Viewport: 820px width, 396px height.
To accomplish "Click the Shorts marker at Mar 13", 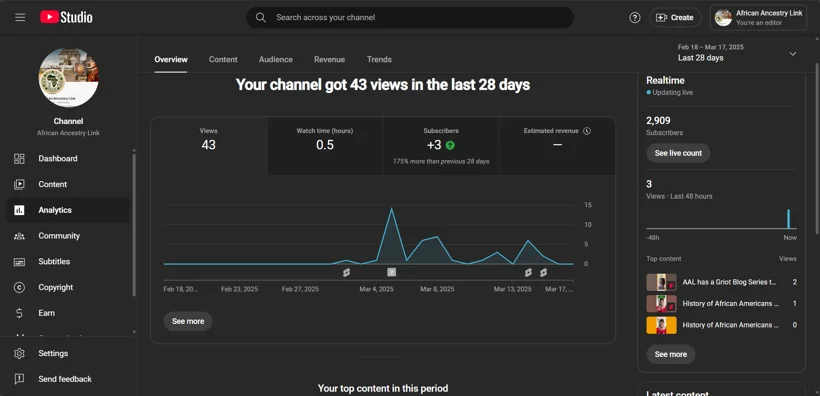I will pyautogui.click(x=528, y=273).
